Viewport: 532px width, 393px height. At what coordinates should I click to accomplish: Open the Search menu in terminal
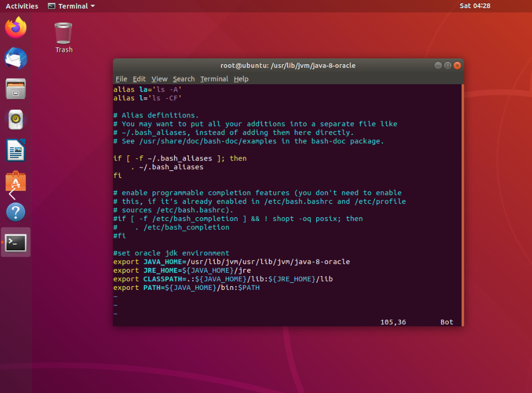point(183,79)
